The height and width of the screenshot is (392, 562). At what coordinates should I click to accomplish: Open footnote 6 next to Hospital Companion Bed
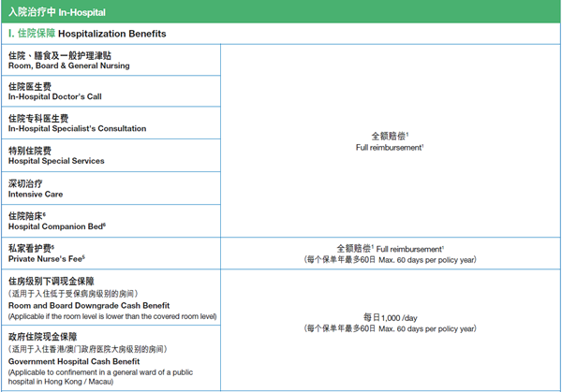(x=103, y=224)
